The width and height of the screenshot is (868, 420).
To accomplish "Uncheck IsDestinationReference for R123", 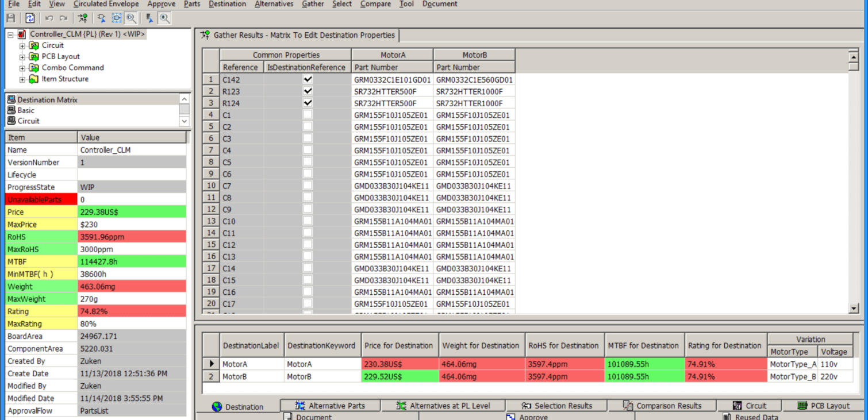I will click(308, 91).
